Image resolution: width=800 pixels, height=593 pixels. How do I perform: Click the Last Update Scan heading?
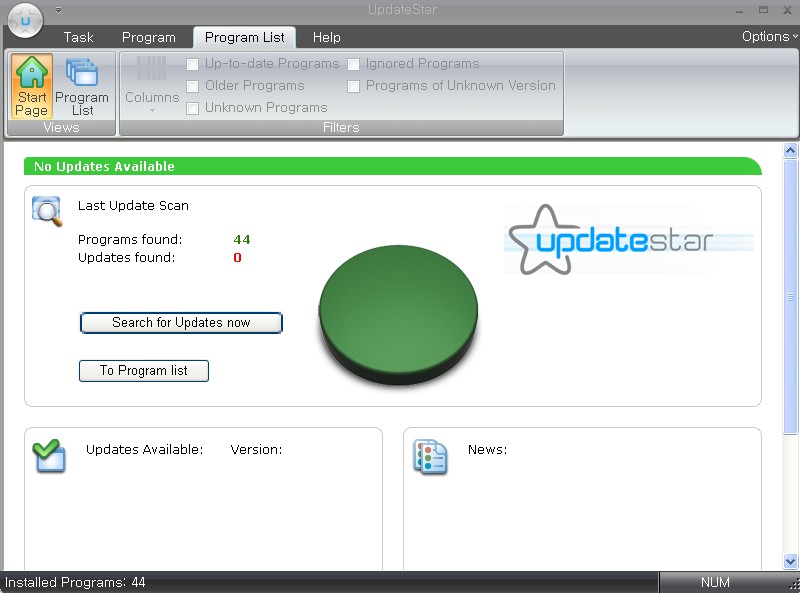133,206
